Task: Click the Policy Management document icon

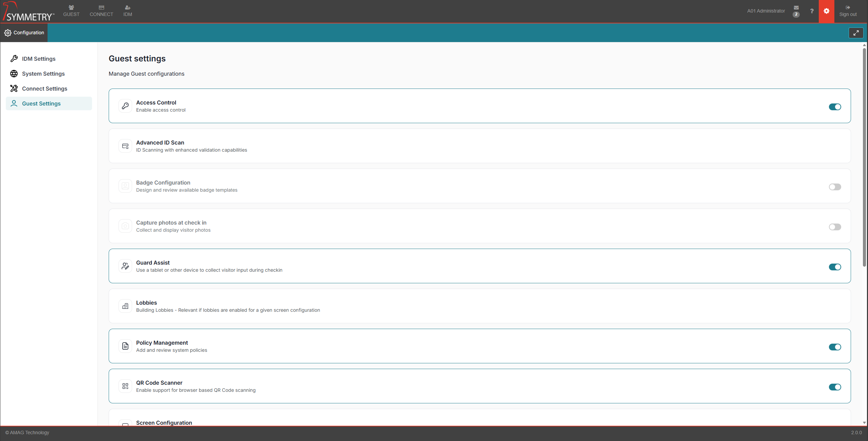Action: click(x=125, y=346)
